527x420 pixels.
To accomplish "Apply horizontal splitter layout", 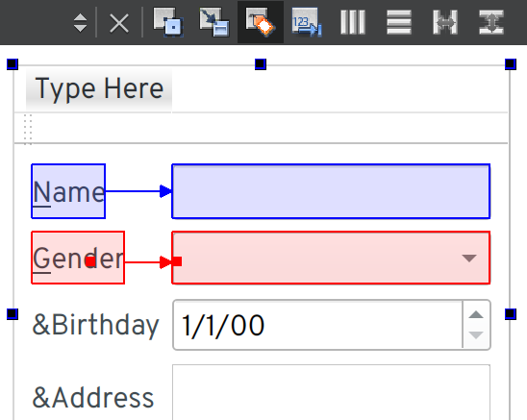I will click(x=445, y=22).
